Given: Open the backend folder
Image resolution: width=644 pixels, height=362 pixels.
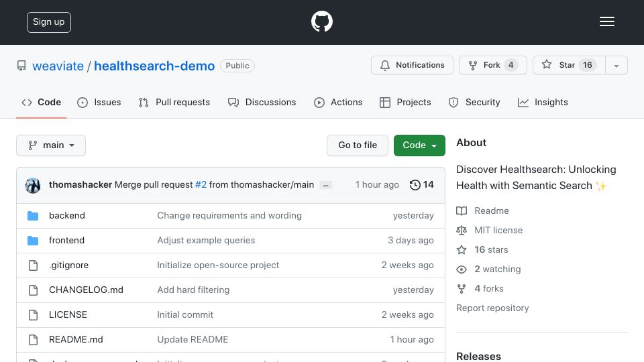Looking at the screenshot, I should click(67, 215).
